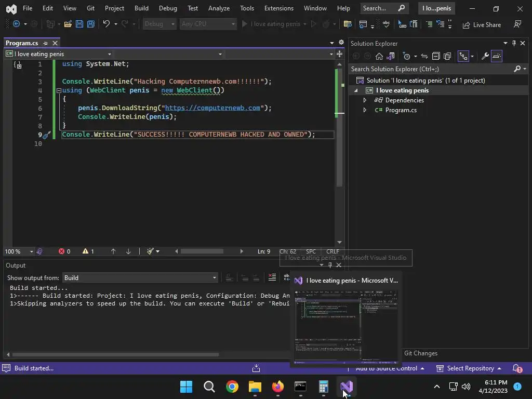This screenshot has width=532, height=399.
Task: Click the Clear All output icon
Action: pos(272,277)
